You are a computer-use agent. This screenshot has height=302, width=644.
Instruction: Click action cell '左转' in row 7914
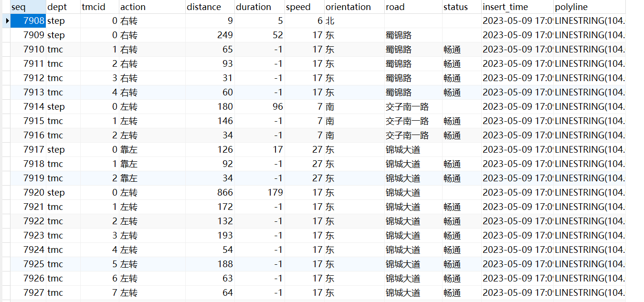[x=152, y=107]
